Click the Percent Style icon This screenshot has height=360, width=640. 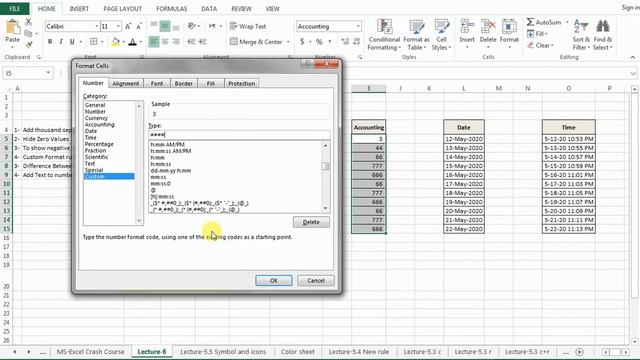tap(319, 42)
